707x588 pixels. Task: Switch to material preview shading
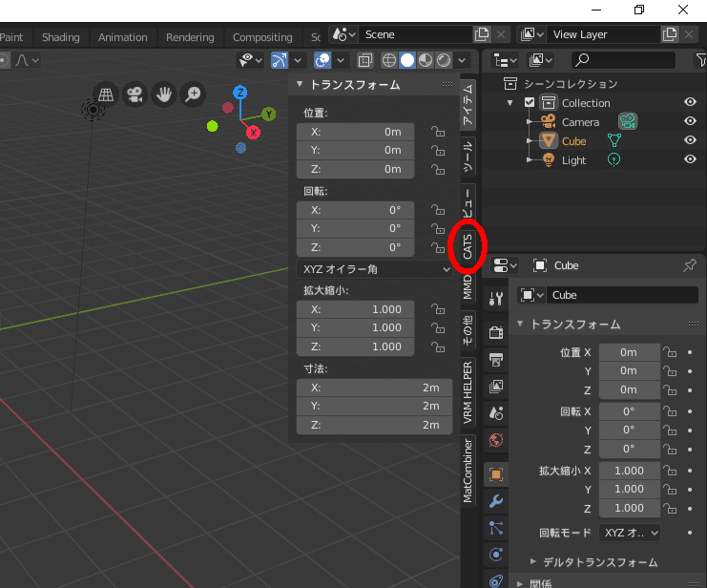click(426, 60)
